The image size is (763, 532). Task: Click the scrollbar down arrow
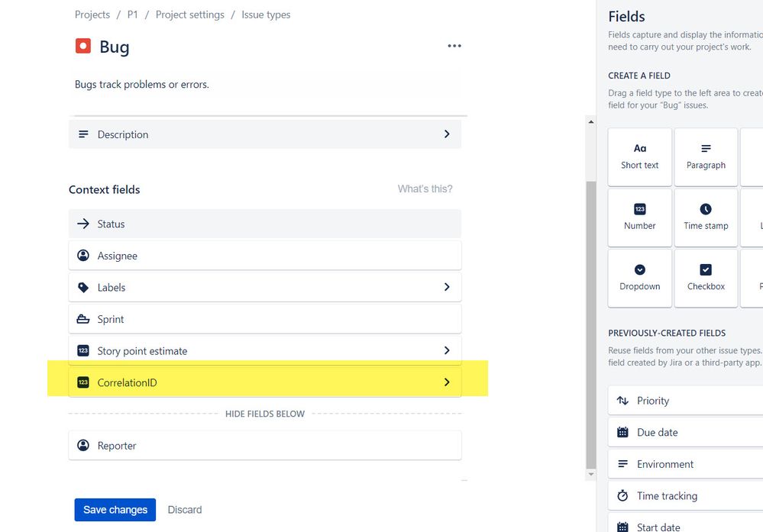590,474
